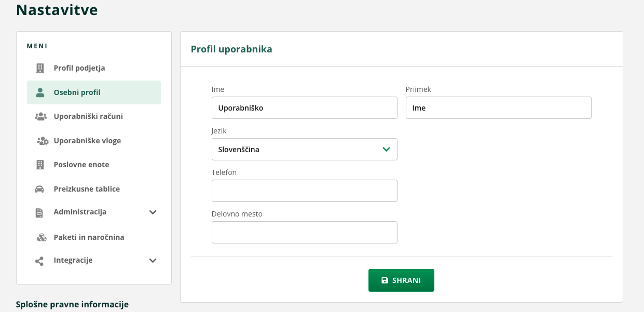
Task: Expand the Administracija submenu chevron
Action: point(153,212)
